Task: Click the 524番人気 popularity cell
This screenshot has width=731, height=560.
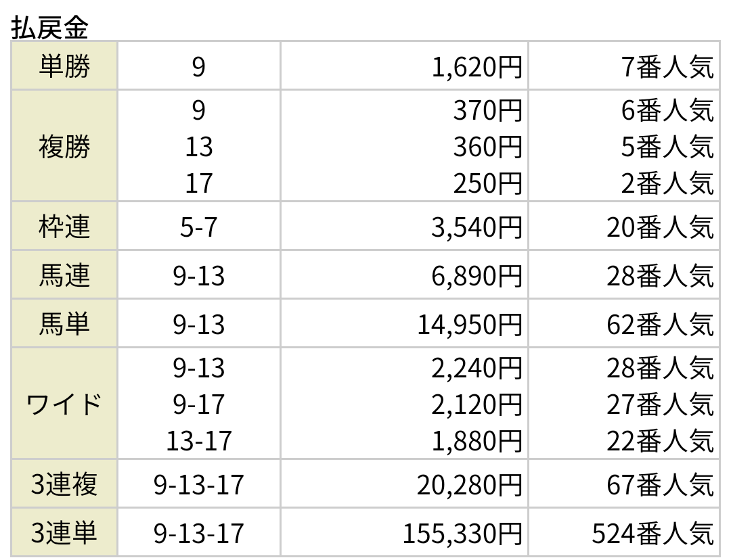Action: point(652,534)
